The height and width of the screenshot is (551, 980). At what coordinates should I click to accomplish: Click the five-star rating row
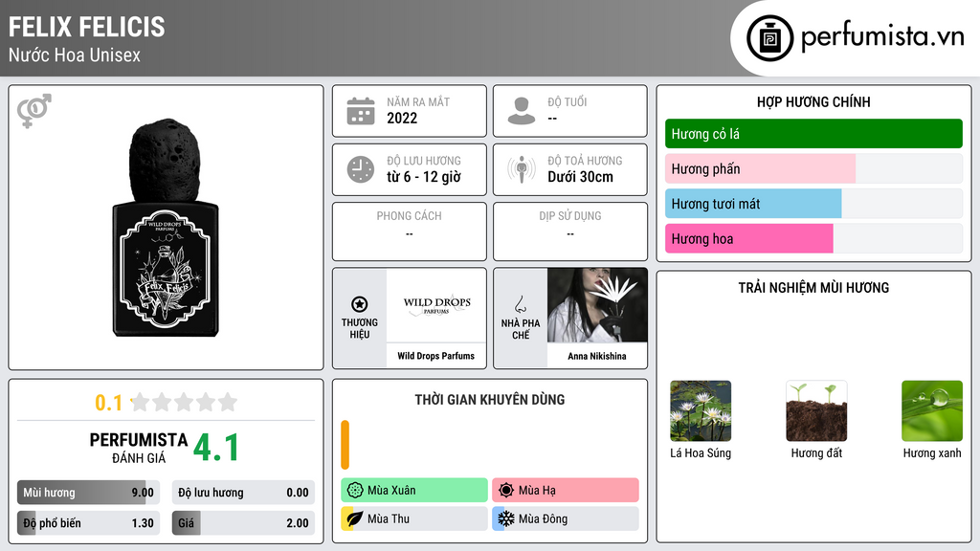click(x=184, y=402)
